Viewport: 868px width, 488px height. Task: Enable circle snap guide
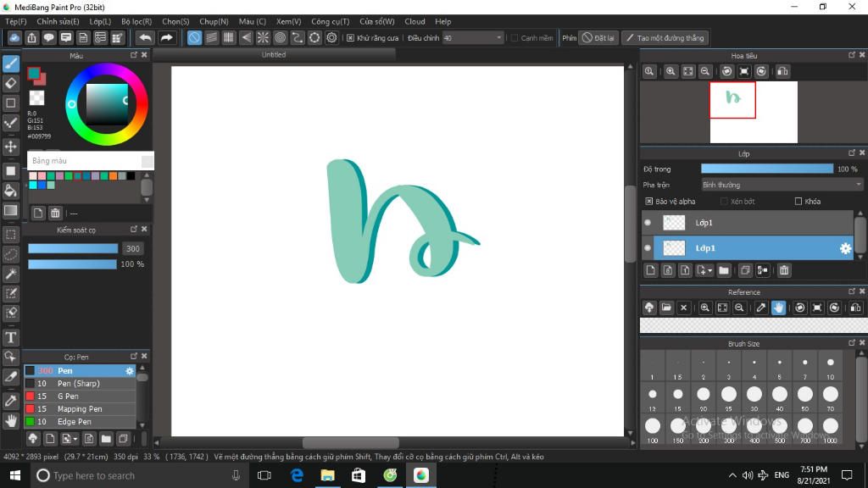click(280, 37)
